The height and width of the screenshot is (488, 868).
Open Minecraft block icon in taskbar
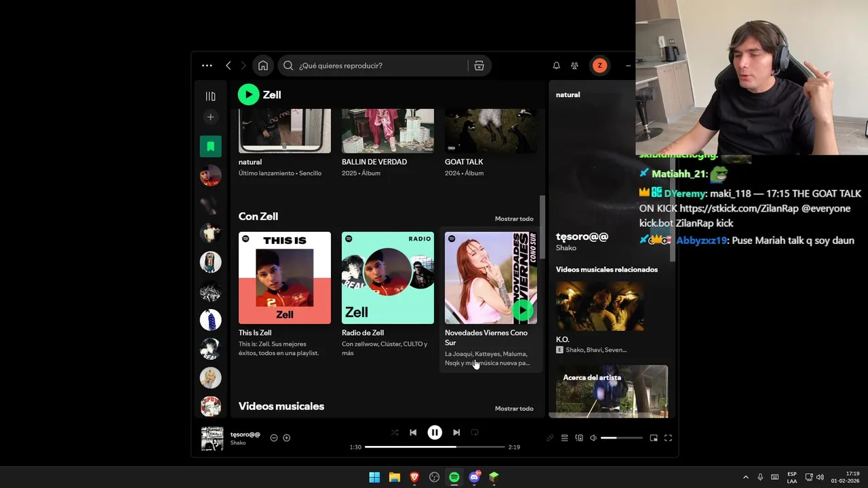pos(494,477)
